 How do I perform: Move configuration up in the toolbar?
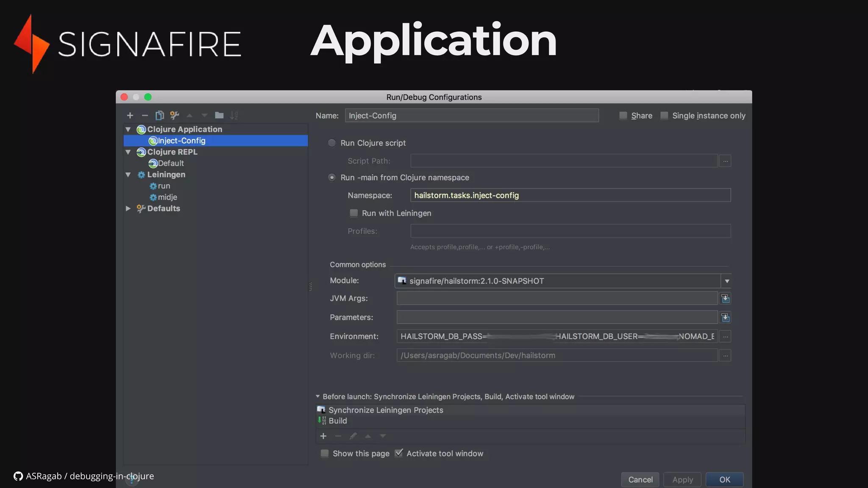point(189,115)
